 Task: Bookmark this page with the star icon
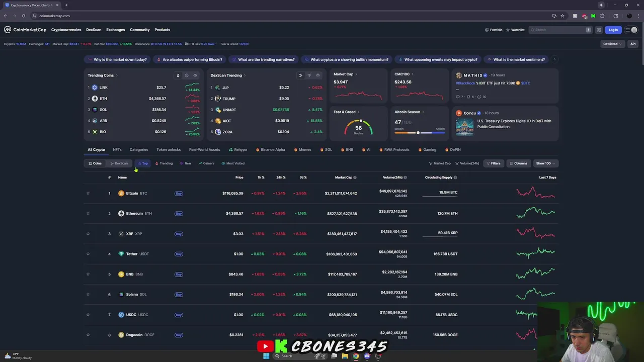pos(562,16)
